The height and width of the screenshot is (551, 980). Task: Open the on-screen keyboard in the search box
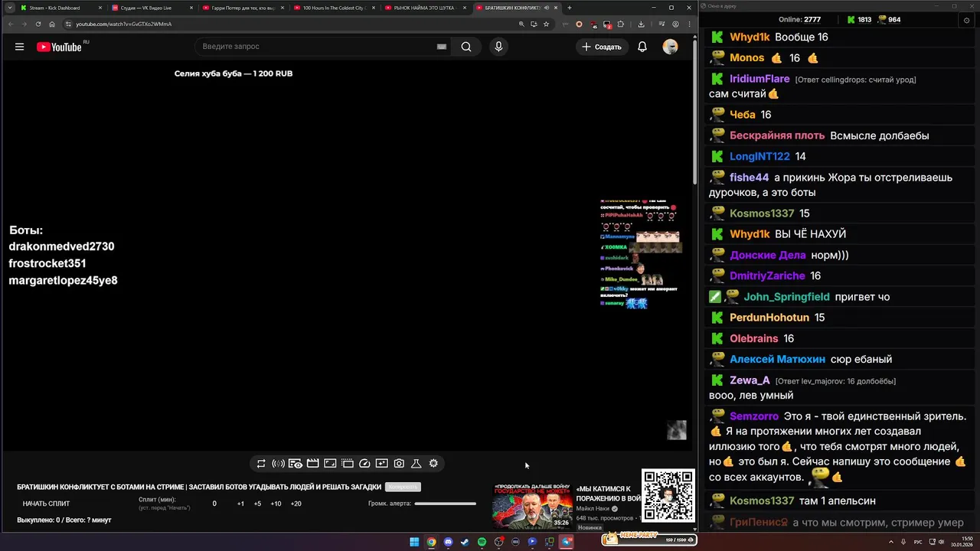(441, 47)
